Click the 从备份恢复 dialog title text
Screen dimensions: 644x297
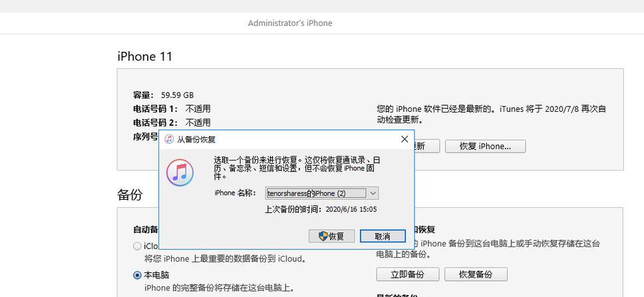coord(196,139)
